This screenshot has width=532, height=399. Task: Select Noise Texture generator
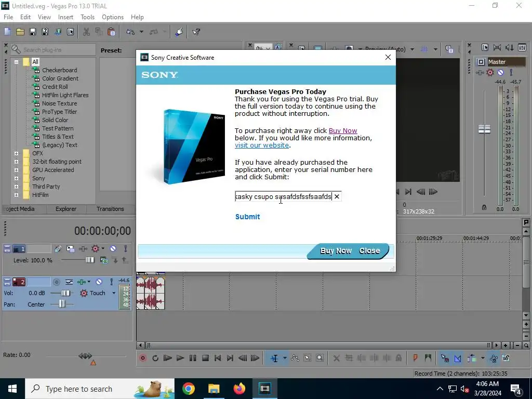coord(59,103)
